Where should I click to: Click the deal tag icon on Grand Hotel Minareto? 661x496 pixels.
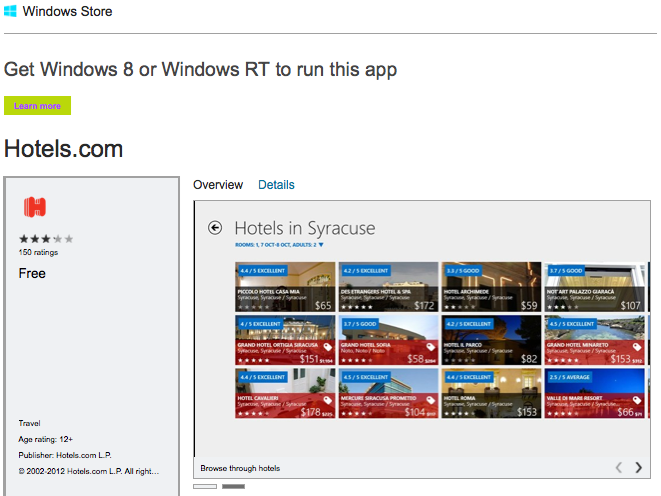pos(637,347)
